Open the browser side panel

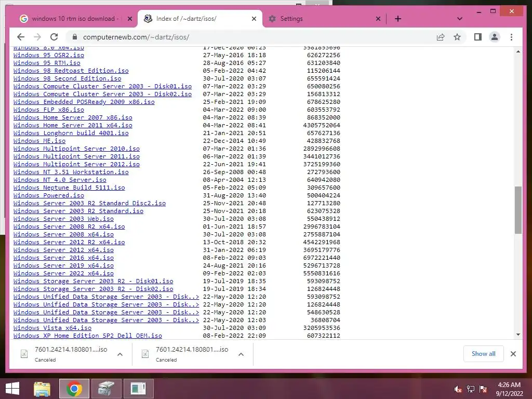(478, 37)
